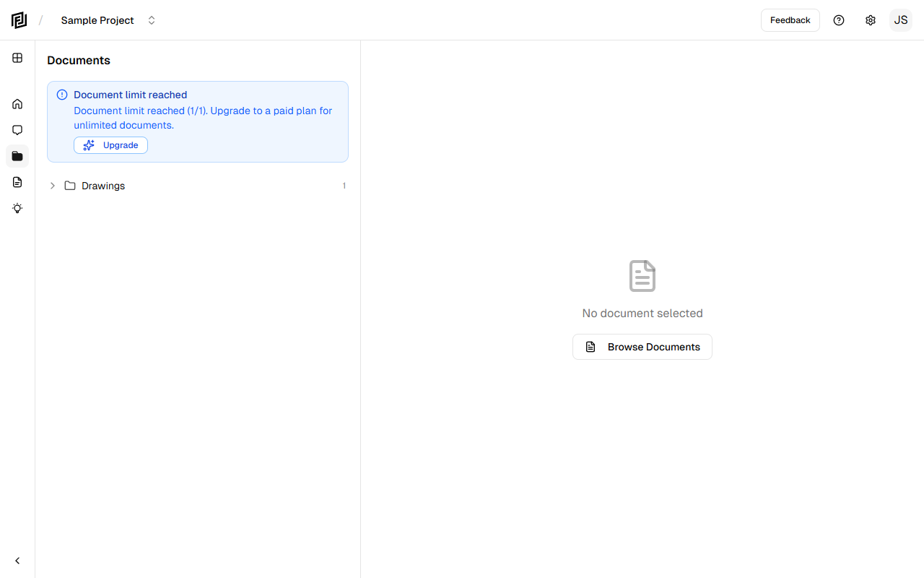Image resolution: width=924 pixels, height=578 pixels.
Task: Click the Browse Documents button
Action: [642, 347]
